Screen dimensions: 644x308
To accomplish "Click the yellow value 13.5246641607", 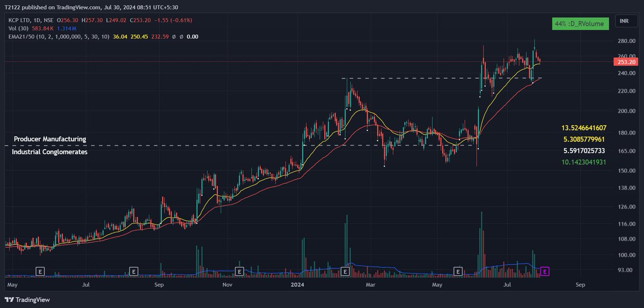I will pyautogui.click(x=584, y=128).
